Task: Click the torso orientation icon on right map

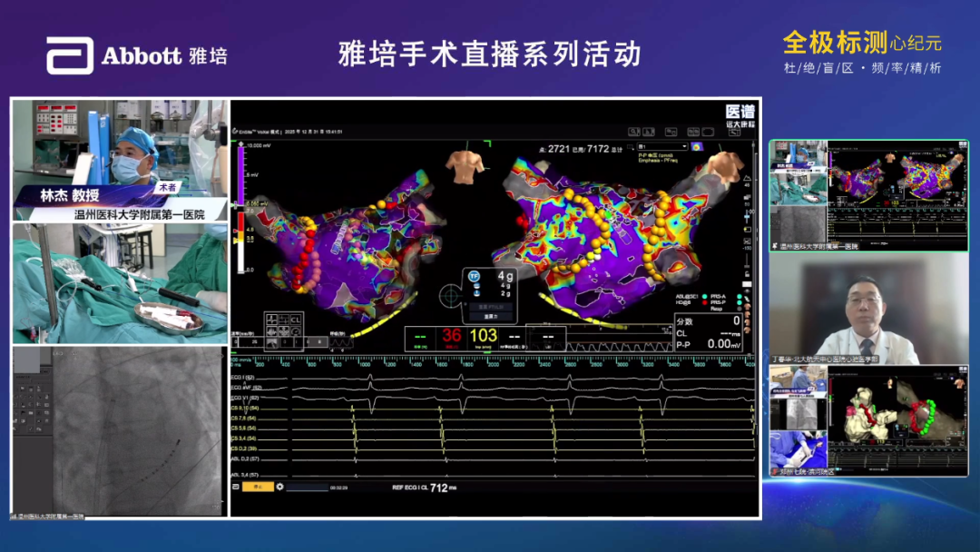Action: coord(724,167)
